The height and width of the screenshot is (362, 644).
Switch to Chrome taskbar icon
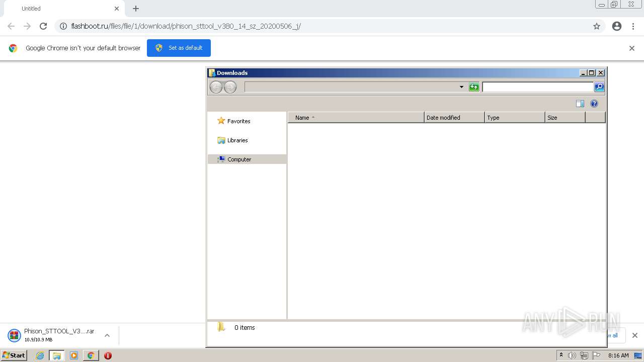pyautogui.click(x=91, y=355)
